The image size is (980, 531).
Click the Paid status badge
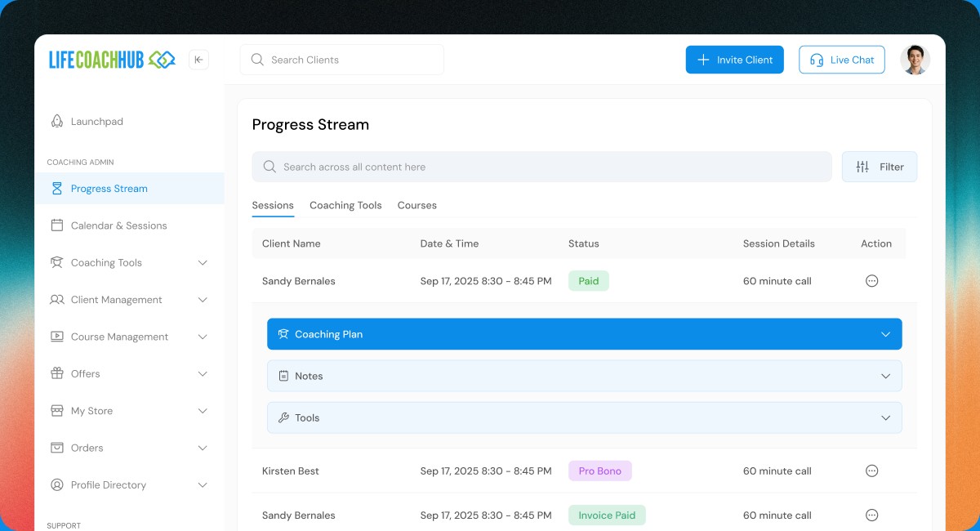point(589,281)
